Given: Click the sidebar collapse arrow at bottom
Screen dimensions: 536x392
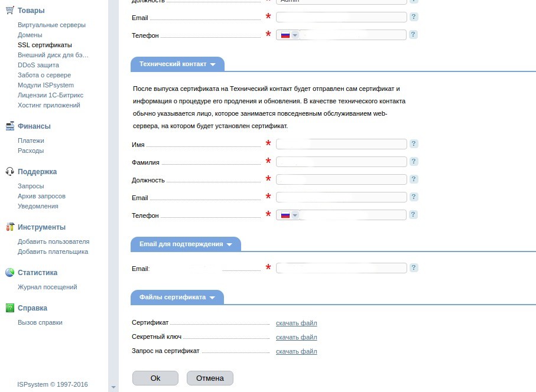Looking at the screenshot, I should click(113, 387).
